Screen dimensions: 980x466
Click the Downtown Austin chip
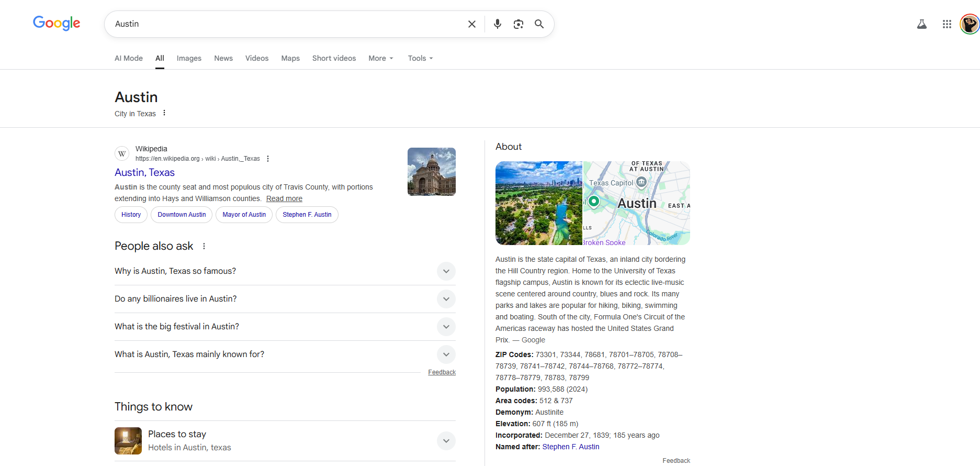[x=182, y=215]
